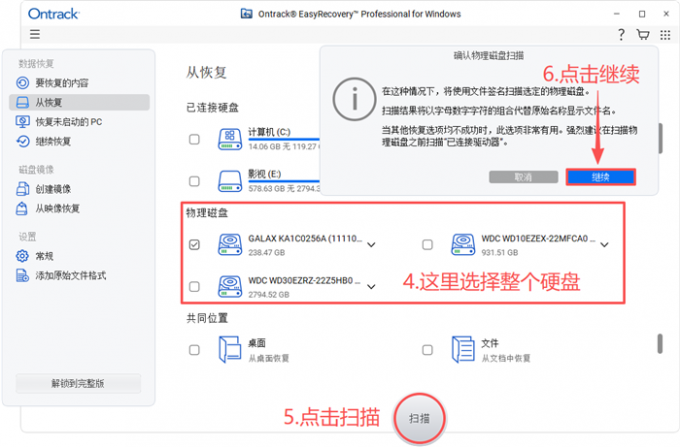
Task: Click the info icon in dialog
Action: pos(354,99)
